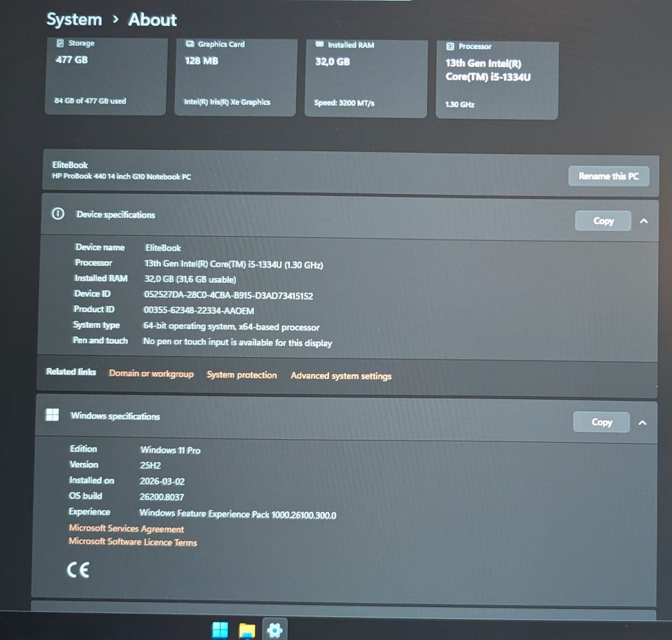Viewport: 672px width, 640px height.
Task: Collapse the Windows specifications section
Action: pyautogui.click(x=642, y=423)
